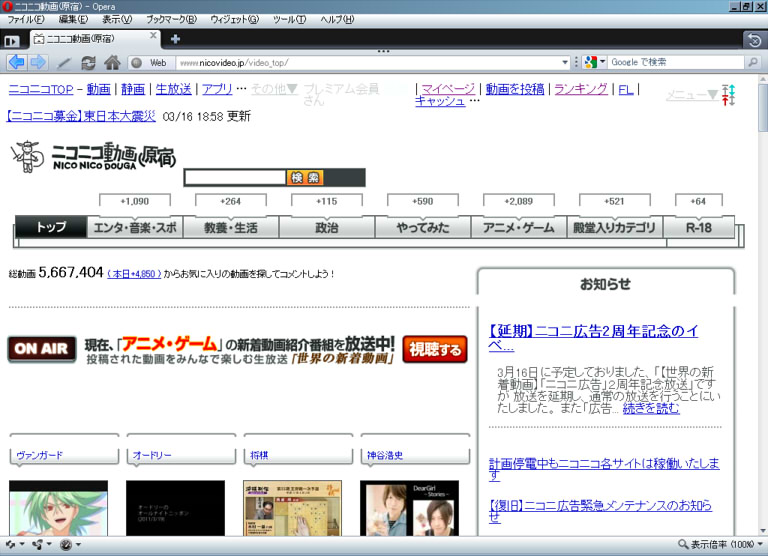Click the search magnifier icon in toolbar
Screen dimensions: 768x556
[752, 63]
